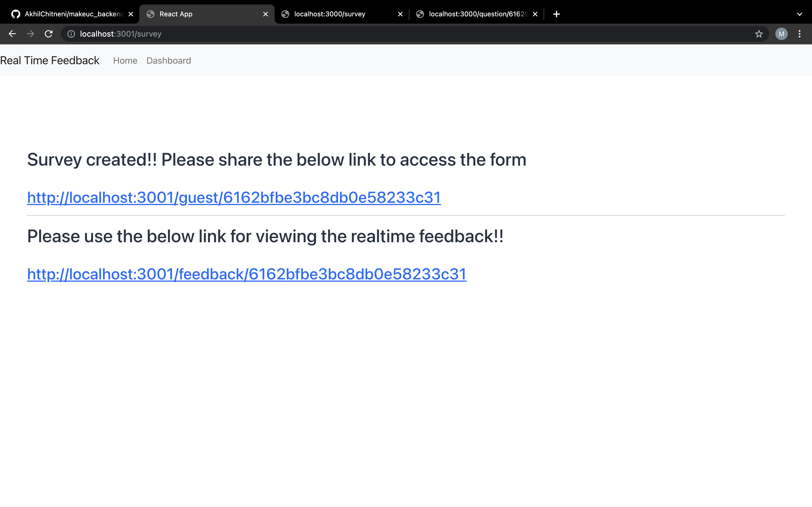The image size is (812, 507).
Task: Click the site info icon in address bar
Action: point(71,34)
